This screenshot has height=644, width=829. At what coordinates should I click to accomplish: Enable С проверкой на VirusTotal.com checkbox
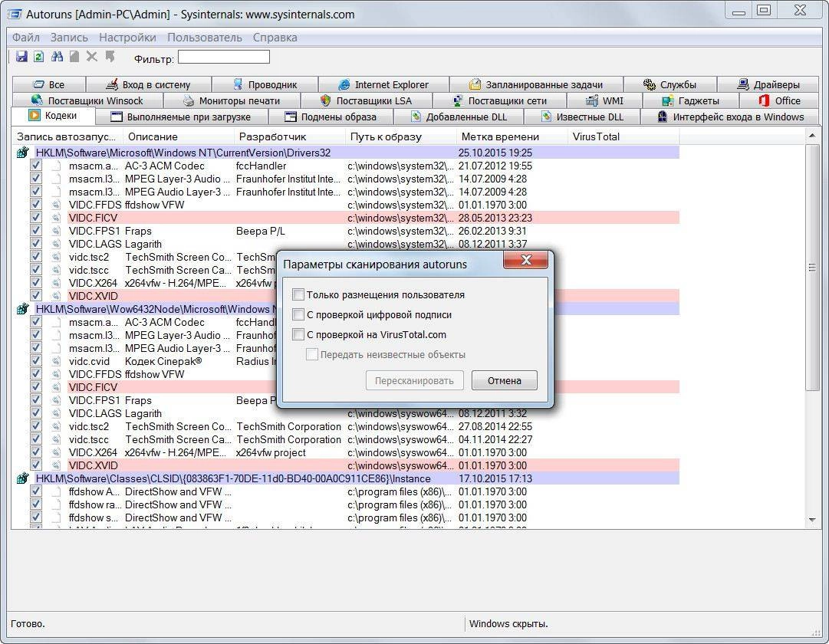click(298, 334)
